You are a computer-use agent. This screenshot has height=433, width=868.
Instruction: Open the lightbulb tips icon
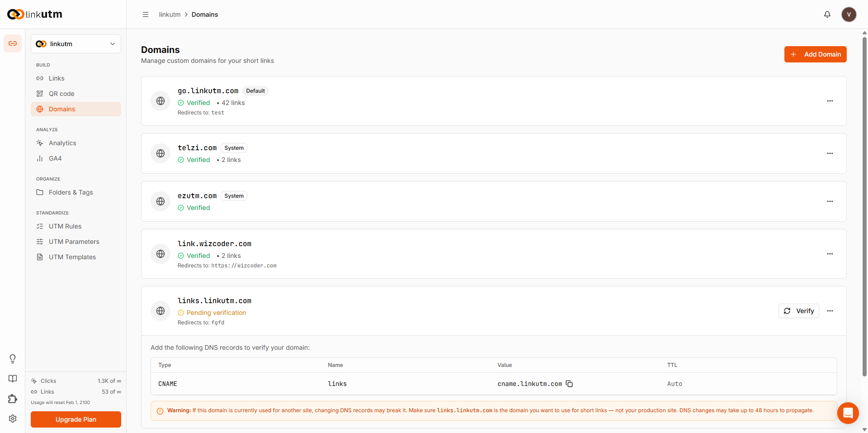[x=13, y=359]
